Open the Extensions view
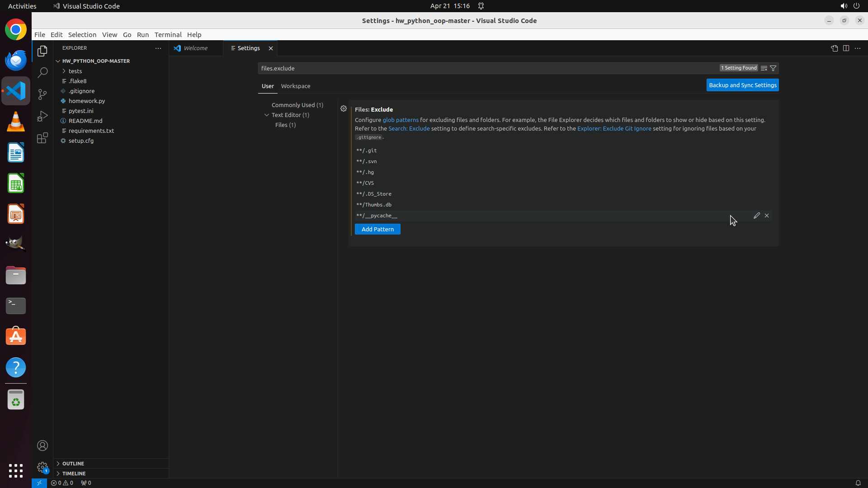This screenshot has width=868, height=488. pos(42,138)
